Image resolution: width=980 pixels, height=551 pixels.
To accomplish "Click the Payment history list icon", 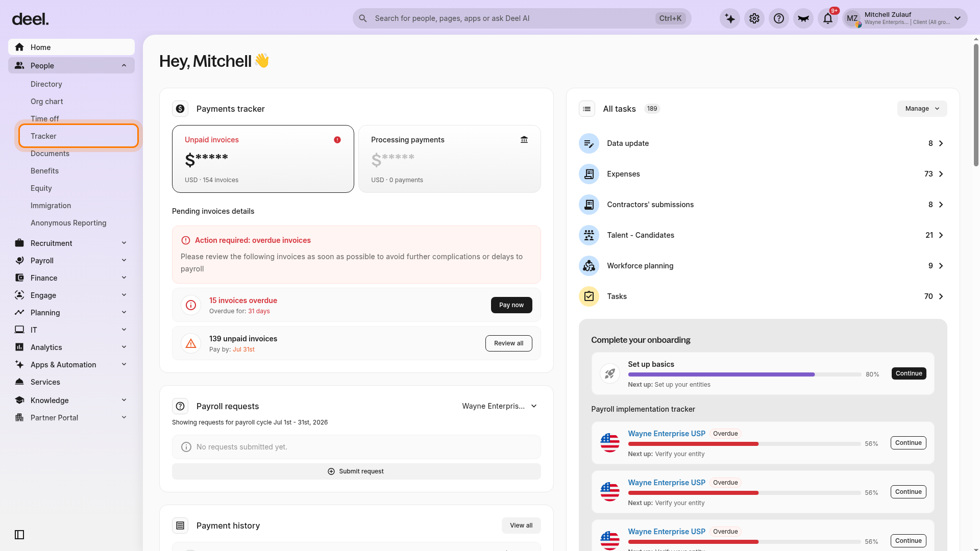I will coord(180,525).
